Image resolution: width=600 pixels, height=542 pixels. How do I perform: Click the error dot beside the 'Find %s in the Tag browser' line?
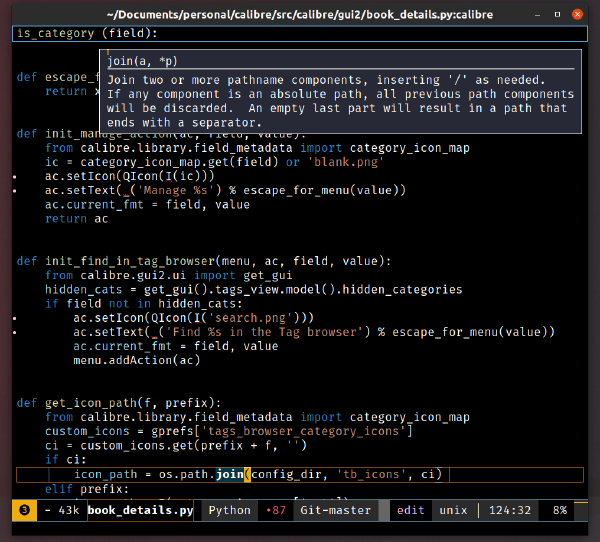tap(15, 332)
